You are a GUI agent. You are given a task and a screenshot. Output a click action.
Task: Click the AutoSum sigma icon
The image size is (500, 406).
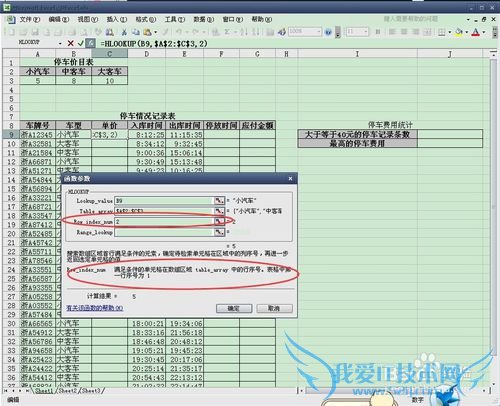227,32
